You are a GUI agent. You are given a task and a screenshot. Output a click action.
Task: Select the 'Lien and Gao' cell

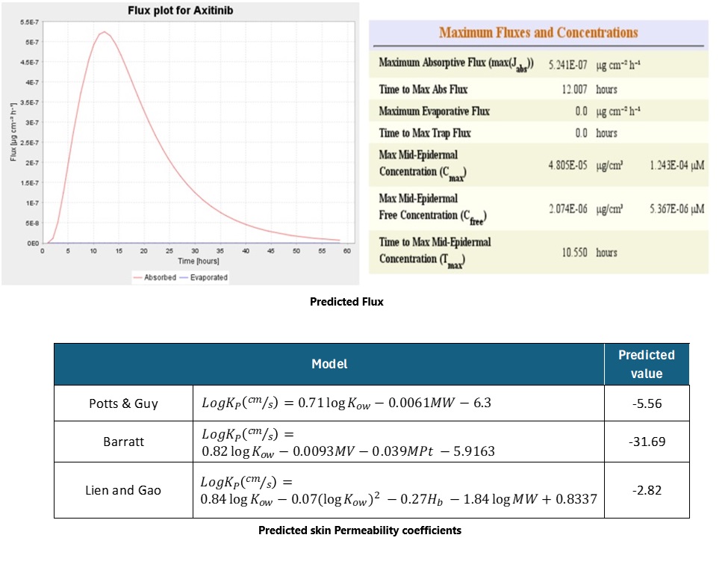coord(123,490)
